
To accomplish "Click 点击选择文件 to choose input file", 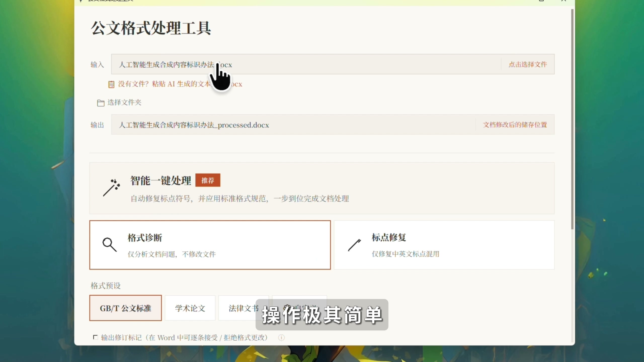I will tap(528, 64).
